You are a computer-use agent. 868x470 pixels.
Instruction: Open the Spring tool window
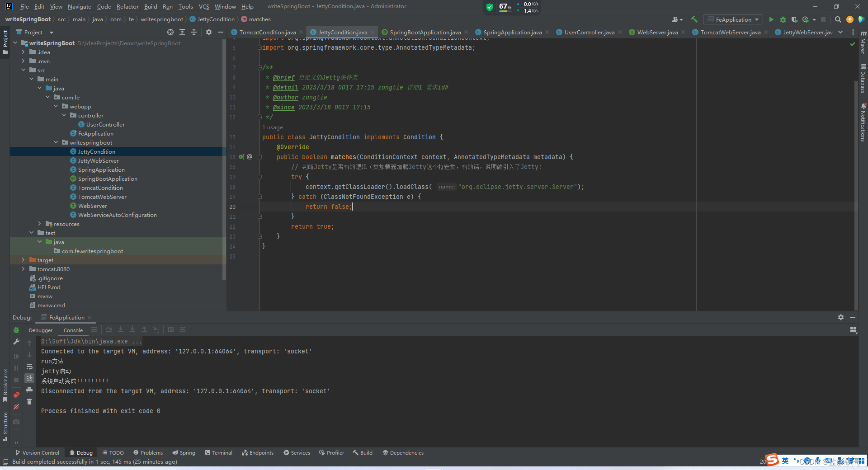point(184,452)
